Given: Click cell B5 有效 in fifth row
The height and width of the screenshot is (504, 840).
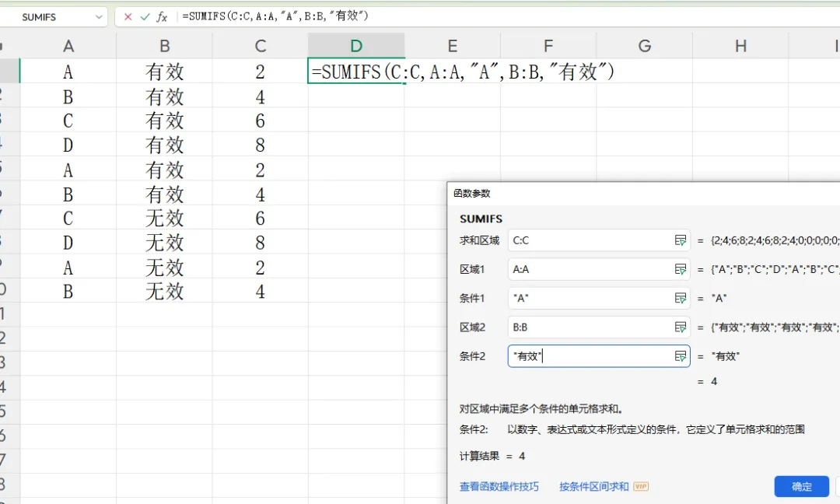Looking at the screenshot, I should coord(164,170).
